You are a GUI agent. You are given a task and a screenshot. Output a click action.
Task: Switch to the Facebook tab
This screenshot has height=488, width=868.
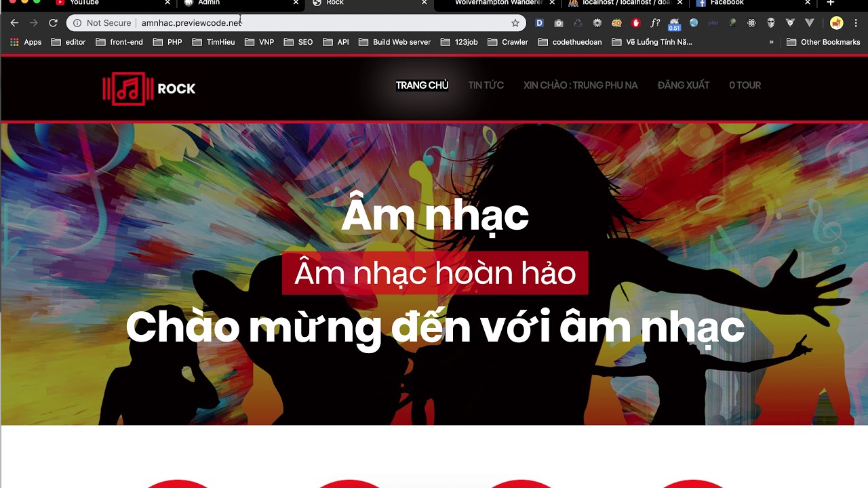[753, 3]
